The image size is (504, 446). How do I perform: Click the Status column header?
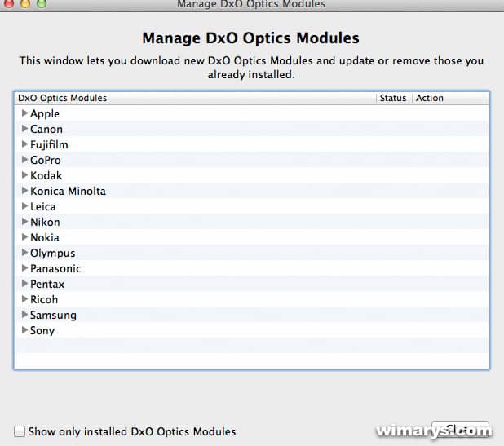394,98
